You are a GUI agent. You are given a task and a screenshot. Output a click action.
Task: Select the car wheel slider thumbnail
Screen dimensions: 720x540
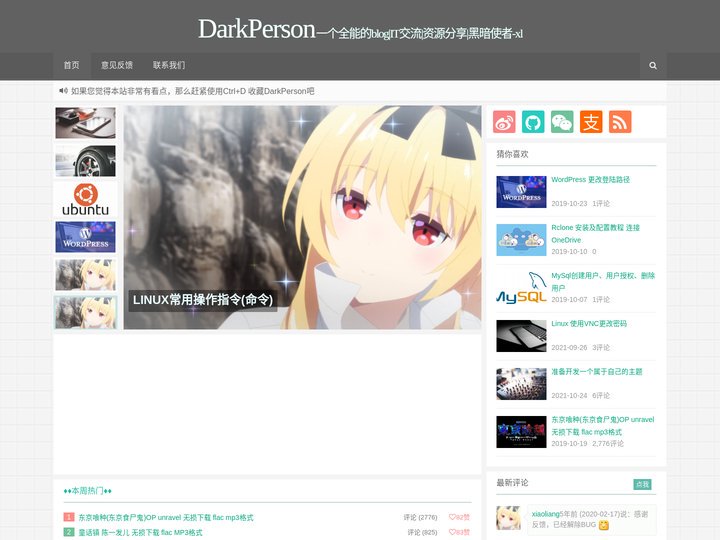[x=85, y=161]
